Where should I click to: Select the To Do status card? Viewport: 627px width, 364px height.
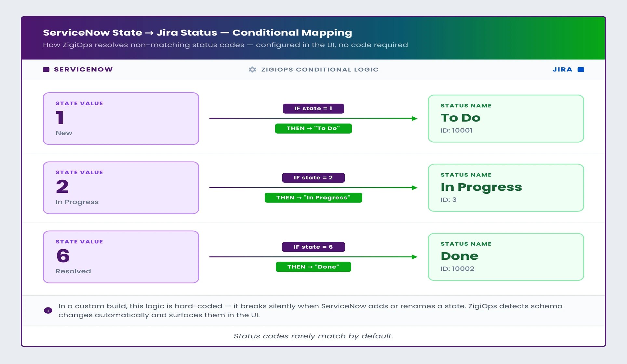point(506,119)
